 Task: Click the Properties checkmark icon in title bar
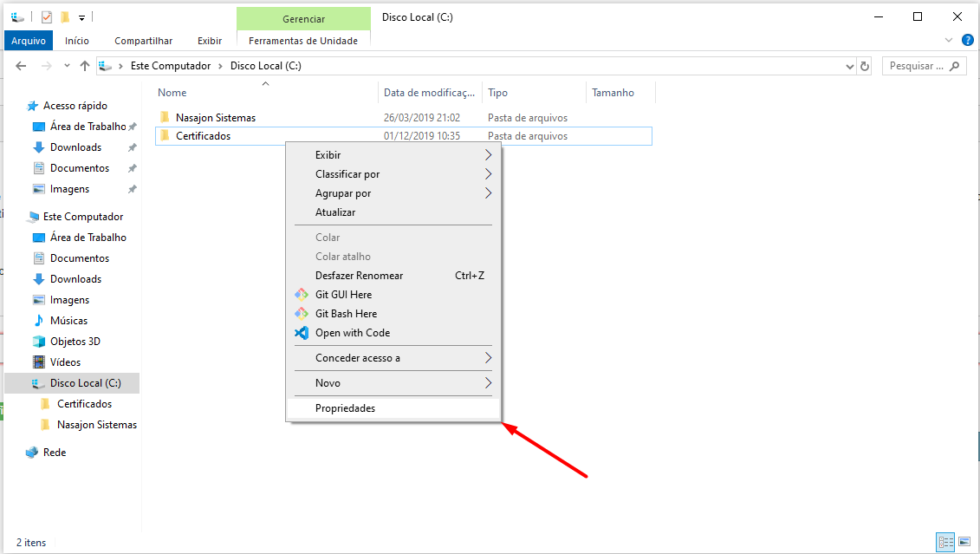[47, 17]
